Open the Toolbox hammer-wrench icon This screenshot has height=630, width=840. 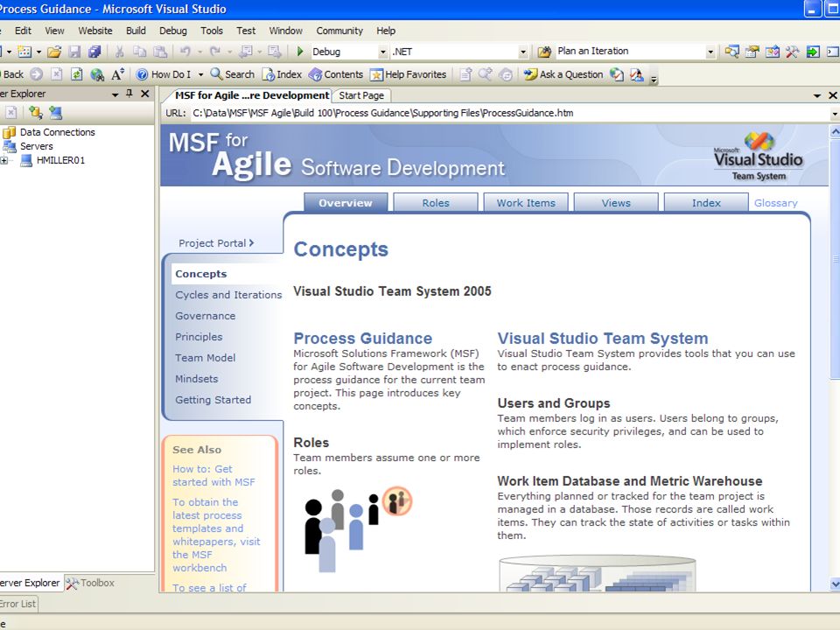(x=793, y=52)
